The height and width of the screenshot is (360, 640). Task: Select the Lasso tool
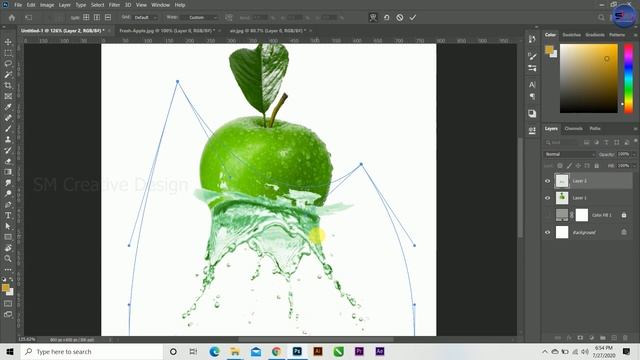pos(8,64)
